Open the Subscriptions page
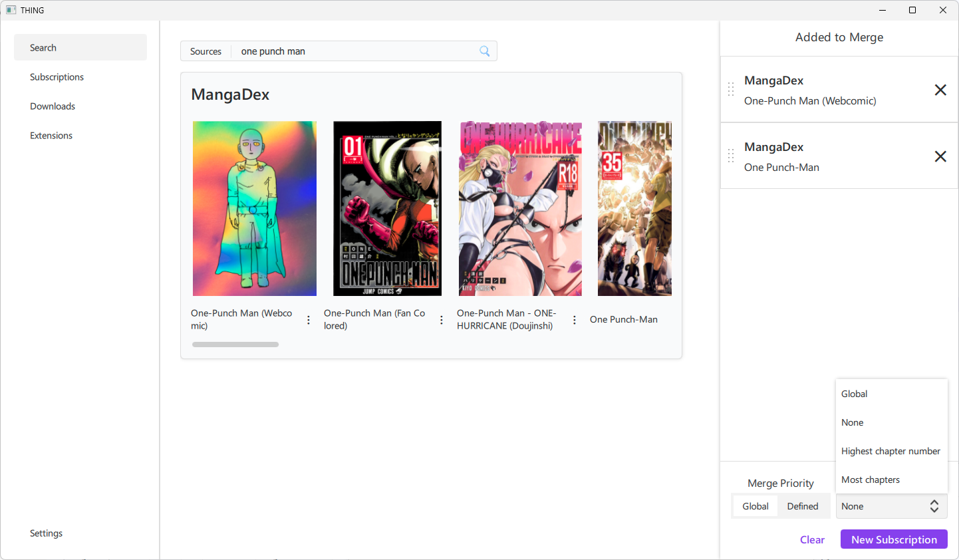 80,77
